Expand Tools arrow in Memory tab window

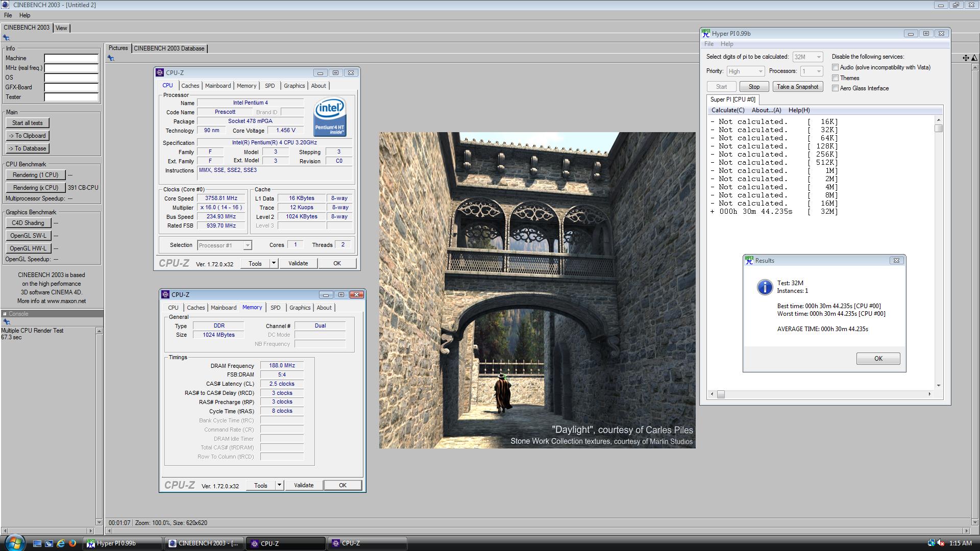[x=279, y=485]
